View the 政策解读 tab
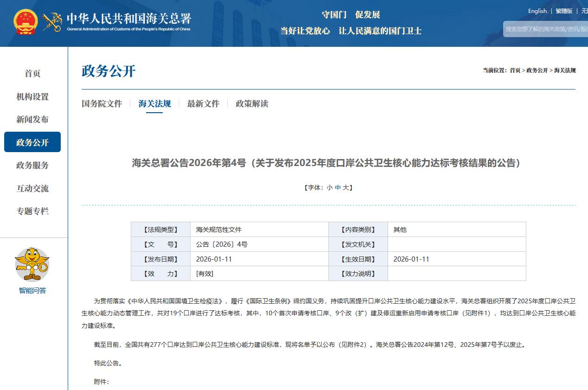The width and height of the screenshot is (588, 390). 252,103
